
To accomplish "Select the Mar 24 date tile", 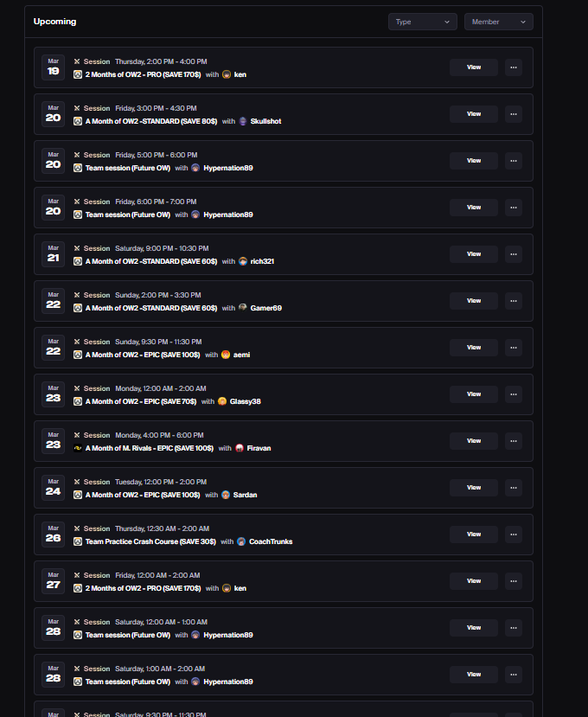I will 53,488.
